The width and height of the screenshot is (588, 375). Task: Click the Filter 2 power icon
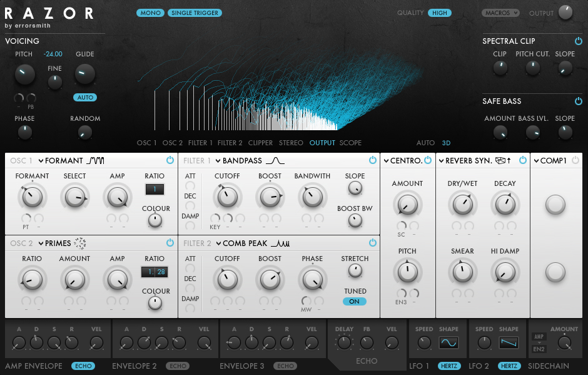coord(373,243)
